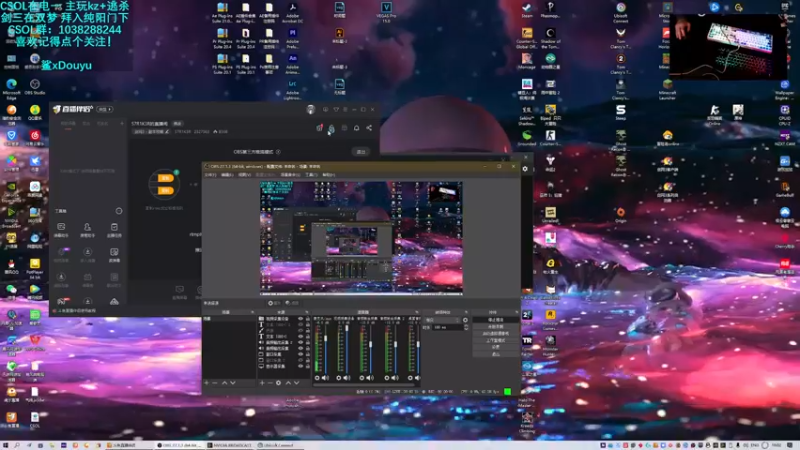
Task: Click the round icon beside 工具箱 heading
Action: [x=119, y=211]
